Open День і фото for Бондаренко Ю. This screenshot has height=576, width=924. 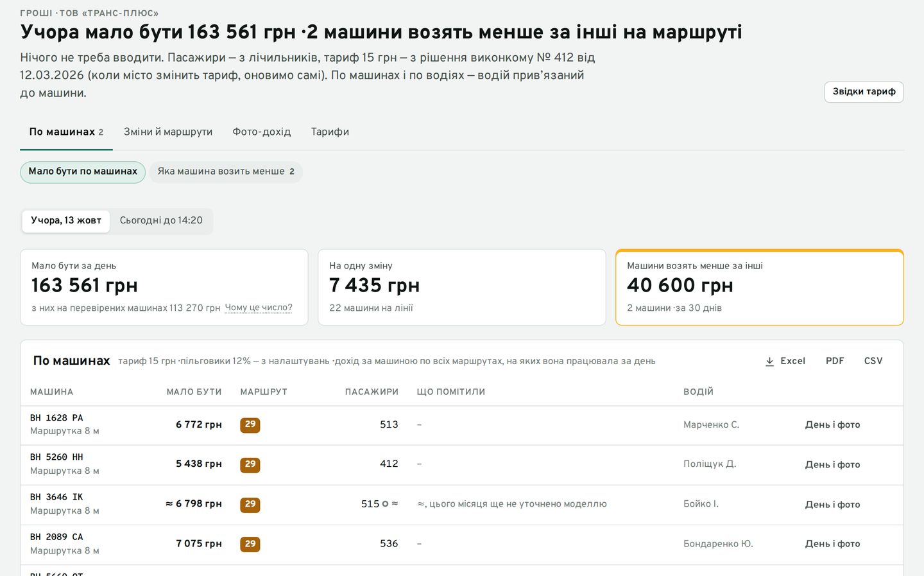(832, 544)
